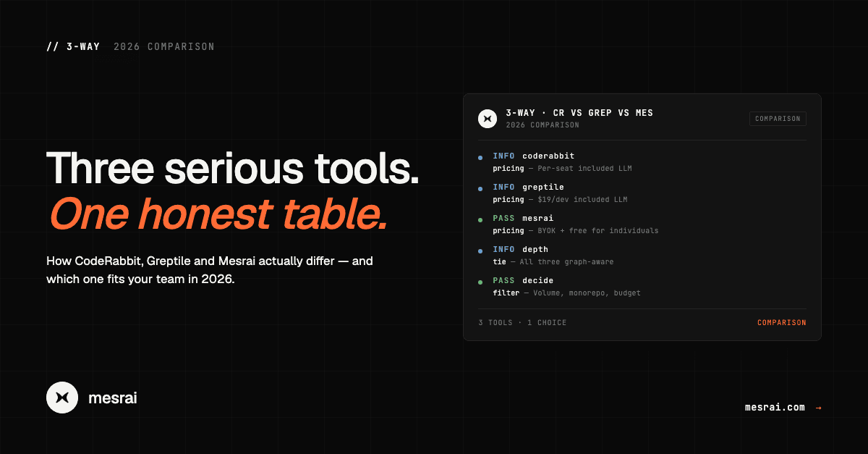Click the COMPARISON badge in card header
The image size is (868, 454).
(x=778, y=119)
